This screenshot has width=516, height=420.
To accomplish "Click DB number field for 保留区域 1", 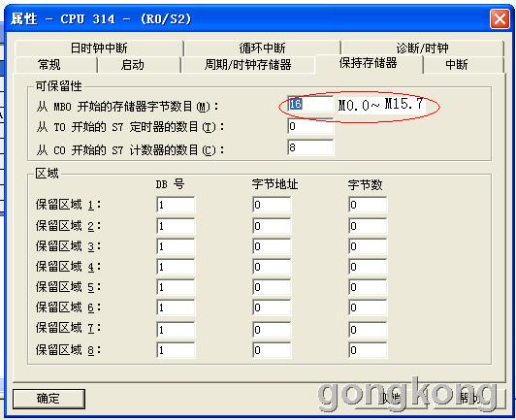I will click(176, 205).
